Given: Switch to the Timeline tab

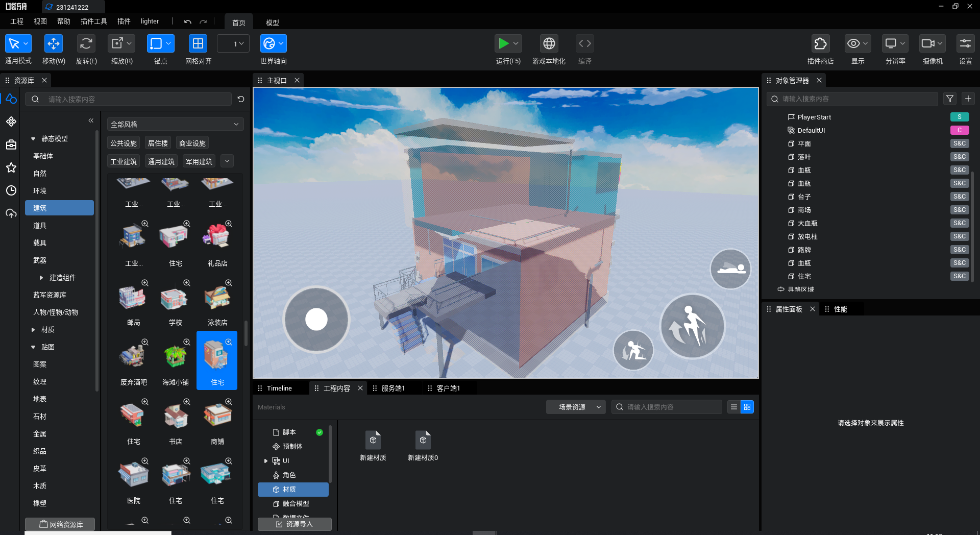Looking at the screenshot, I should point(279,388).
